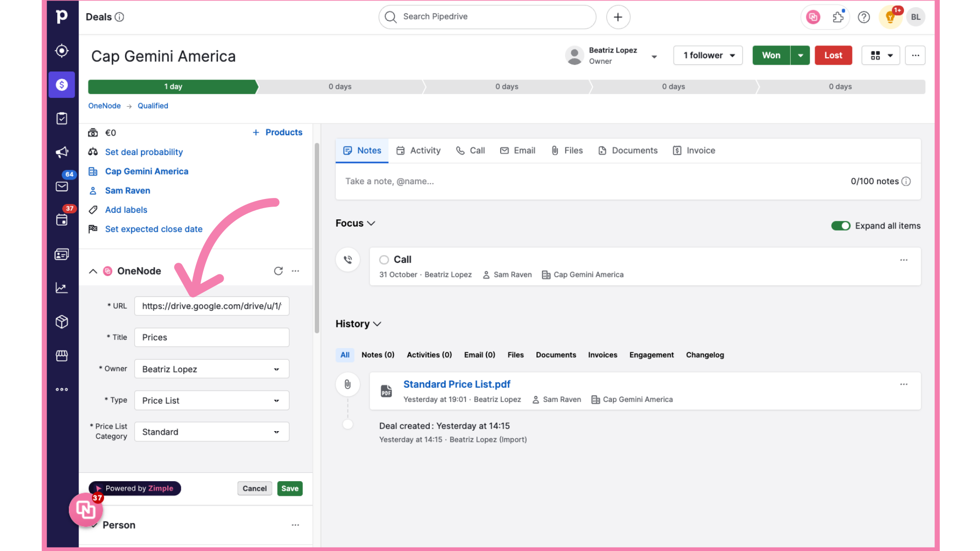Select the last pipeline stage segment
The image size is (980, 551).
pyautogui.click(x=840, y=87)
